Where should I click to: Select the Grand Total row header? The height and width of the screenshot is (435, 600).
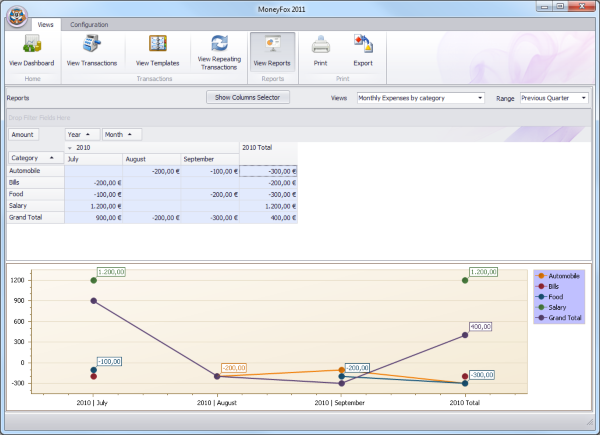(x=36, y=217)
